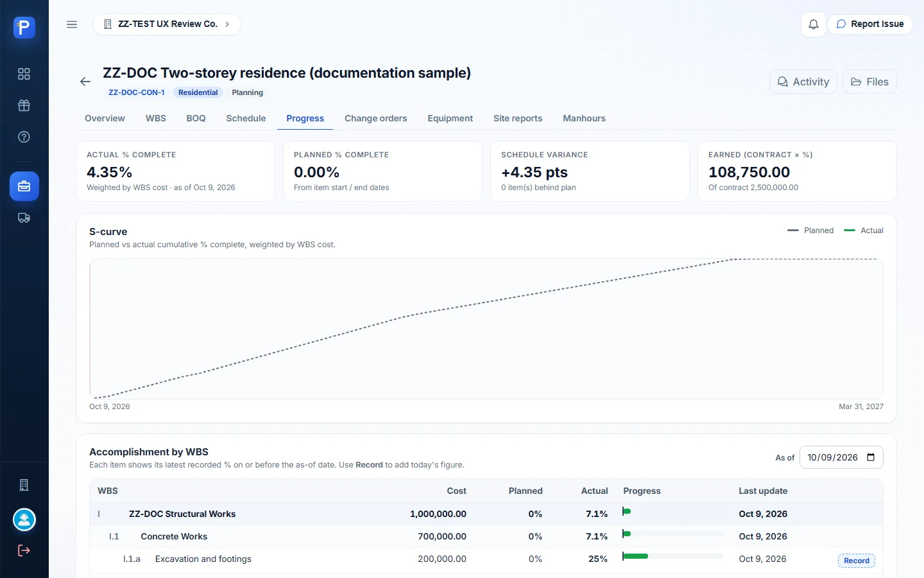This screenshot has width=924, height=578.
Task: Switch to the Manhours tab
Action: tap(584, 118)
